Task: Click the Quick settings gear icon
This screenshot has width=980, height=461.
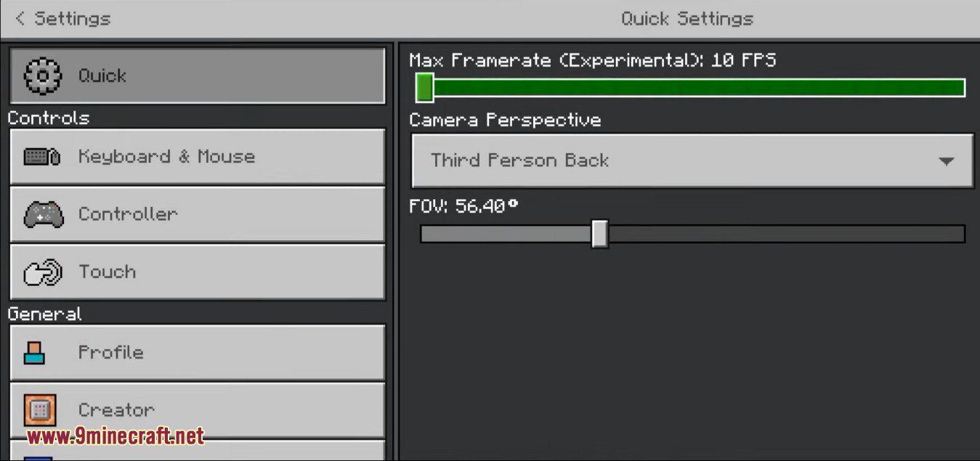Action: tap(43, 76)
